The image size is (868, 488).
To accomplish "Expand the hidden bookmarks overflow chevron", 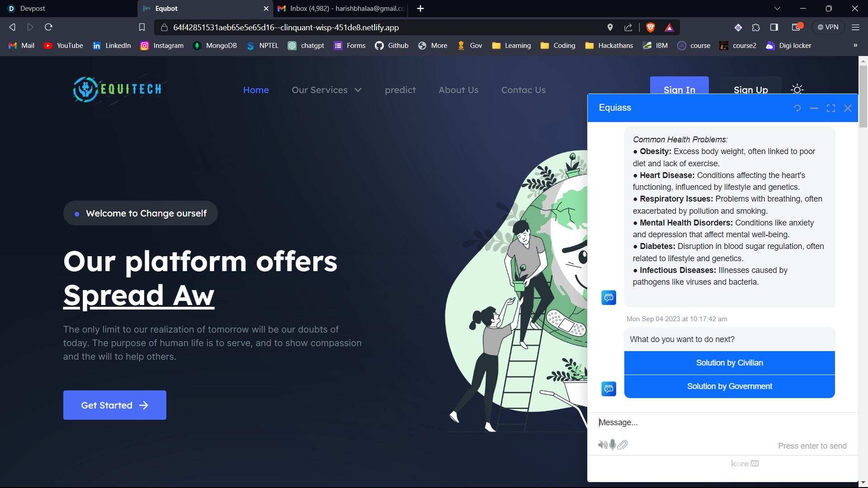I will 855,46.
